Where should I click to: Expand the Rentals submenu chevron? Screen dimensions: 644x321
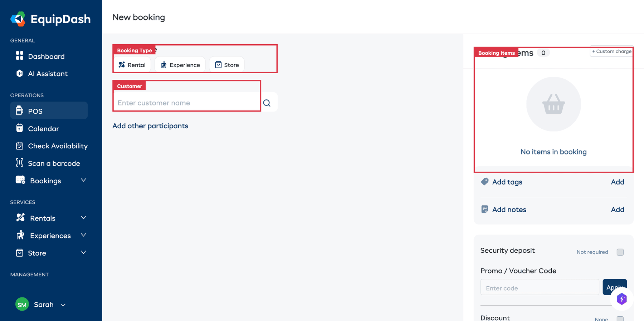[83, 218]
